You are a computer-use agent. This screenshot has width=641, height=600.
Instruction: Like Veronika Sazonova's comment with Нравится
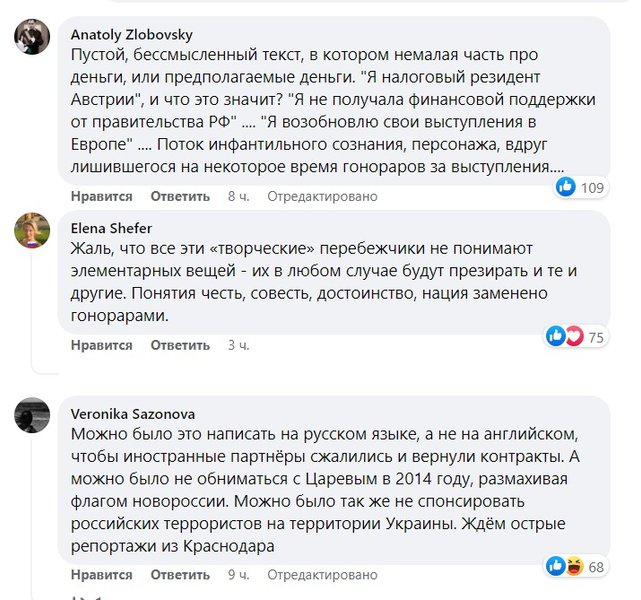tap(101, 575)
